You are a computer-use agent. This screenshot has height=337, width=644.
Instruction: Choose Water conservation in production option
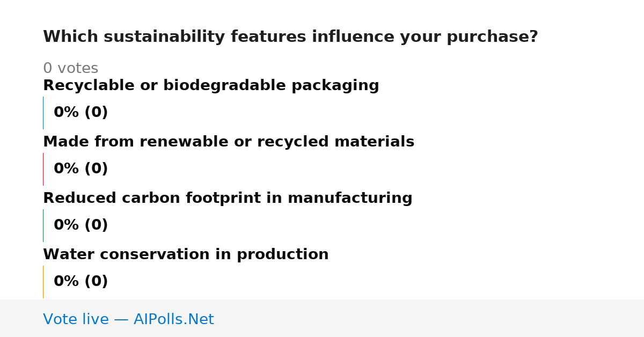pos(186,255)
